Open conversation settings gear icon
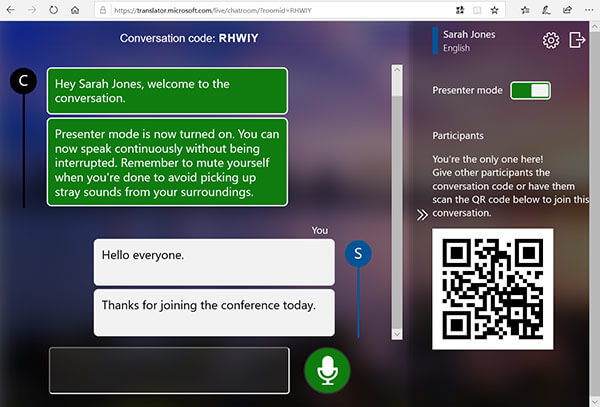 tap(550, 40)
